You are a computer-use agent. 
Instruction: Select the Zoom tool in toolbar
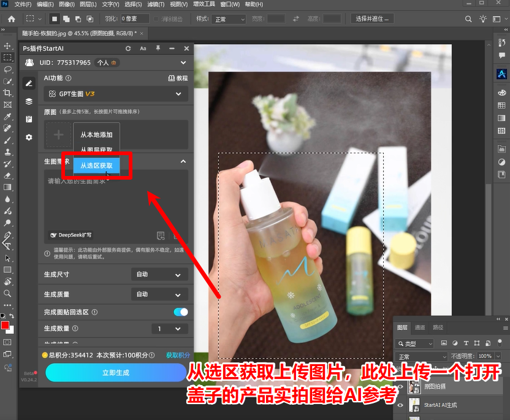(7, 294)
